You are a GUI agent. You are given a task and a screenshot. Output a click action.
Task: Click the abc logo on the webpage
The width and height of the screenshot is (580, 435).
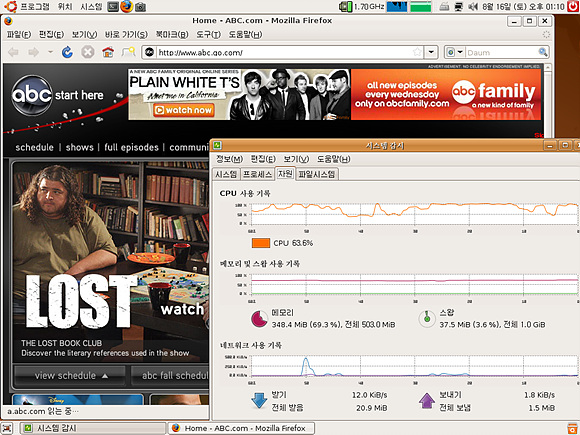coord(31,95)
